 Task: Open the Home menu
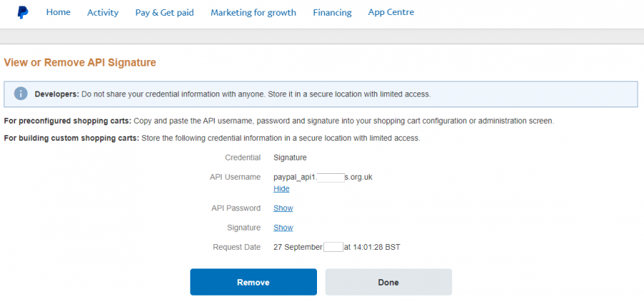click(59, 12)
